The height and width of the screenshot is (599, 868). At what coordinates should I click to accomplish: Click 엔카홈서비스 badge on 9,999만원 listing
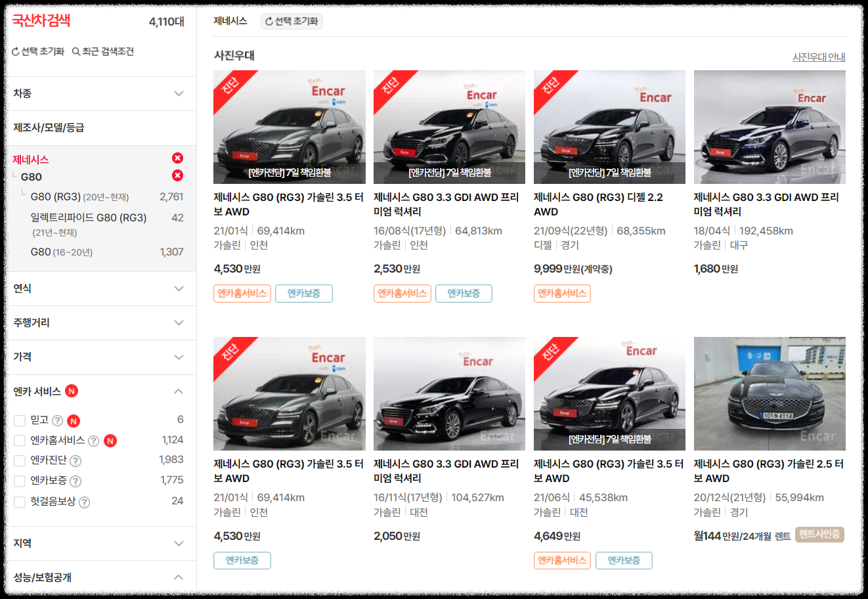pyautogui.click(x=562, y=294)
